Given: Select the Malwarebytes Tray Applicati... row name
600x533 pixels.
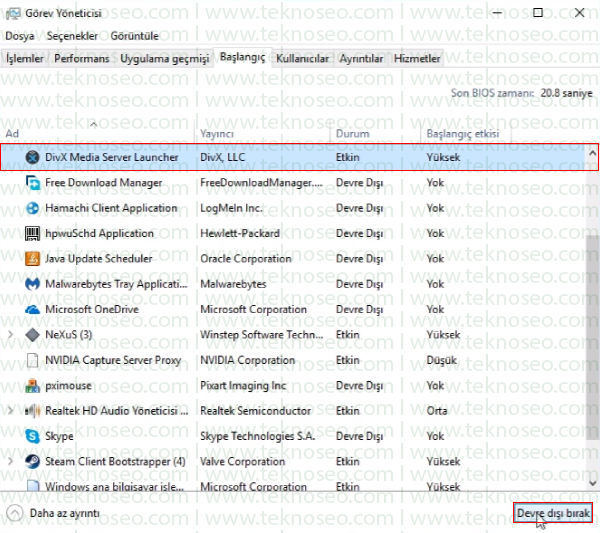Looking at the screenshot, I should (116, 284).
